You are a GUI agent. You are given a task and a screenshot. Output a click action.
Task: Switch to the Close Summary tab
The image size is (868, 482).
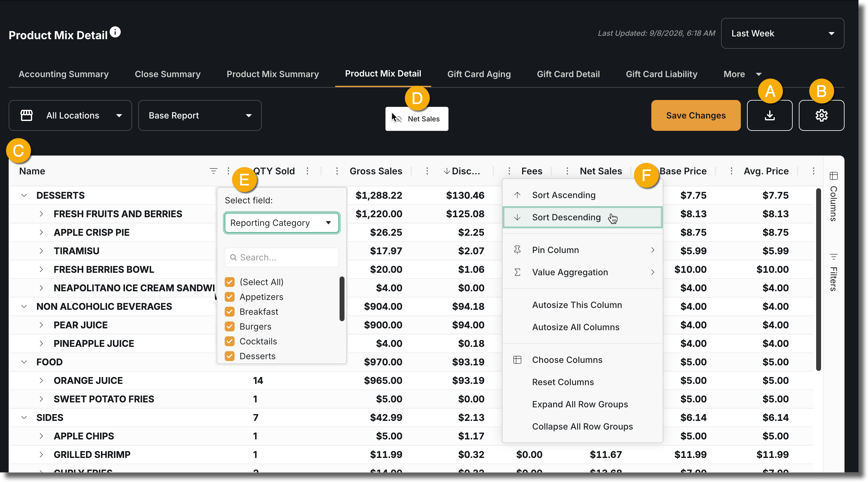coord(168,74)
